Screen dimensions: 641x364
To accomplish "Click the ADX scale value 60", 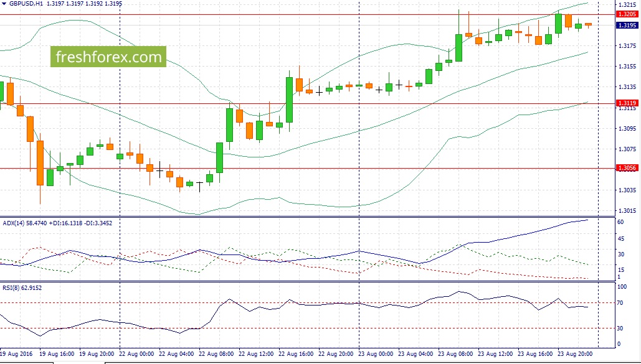I will point(620,222).
